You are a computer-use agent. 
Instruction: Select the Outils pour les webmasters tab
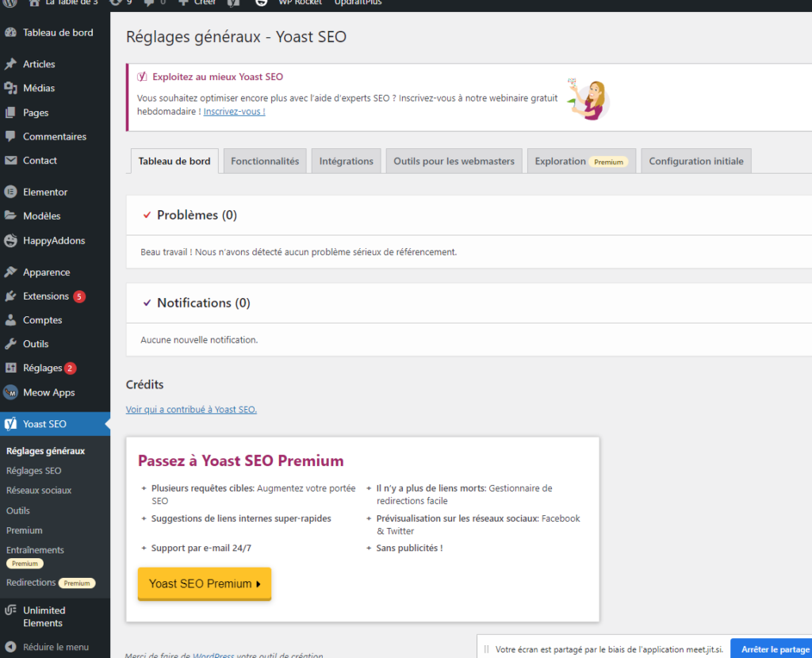coord(454,161)
